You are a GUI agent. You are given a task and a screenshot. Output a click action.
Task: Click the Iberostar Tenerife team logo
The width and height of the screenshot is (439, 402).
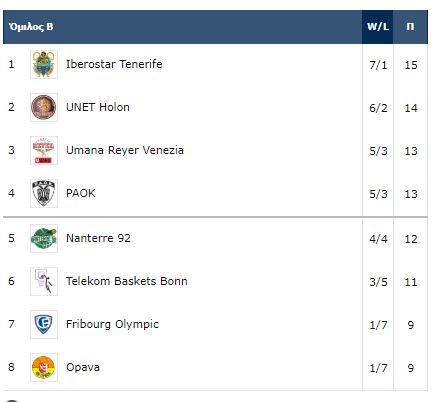[44, 64]
